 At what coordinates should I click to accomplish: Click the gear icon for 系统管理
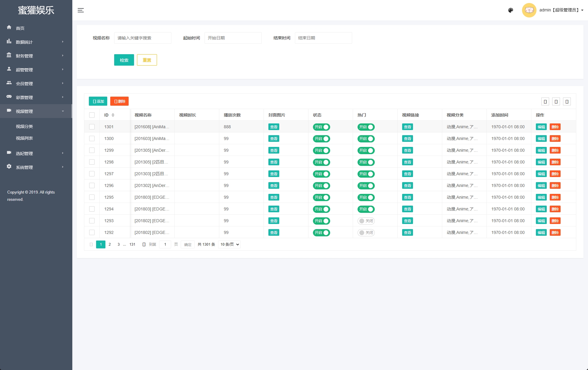tap(9, 166)
